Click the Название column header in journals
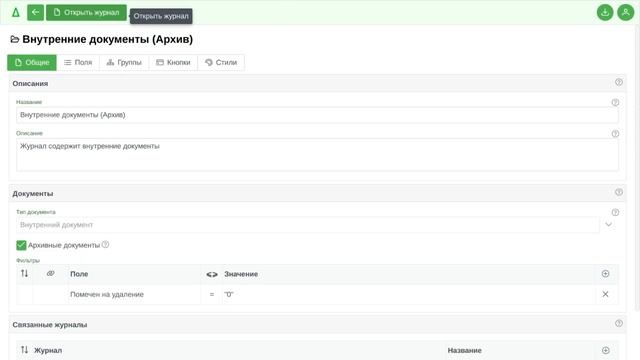640x360 pixels. [464, 351]
